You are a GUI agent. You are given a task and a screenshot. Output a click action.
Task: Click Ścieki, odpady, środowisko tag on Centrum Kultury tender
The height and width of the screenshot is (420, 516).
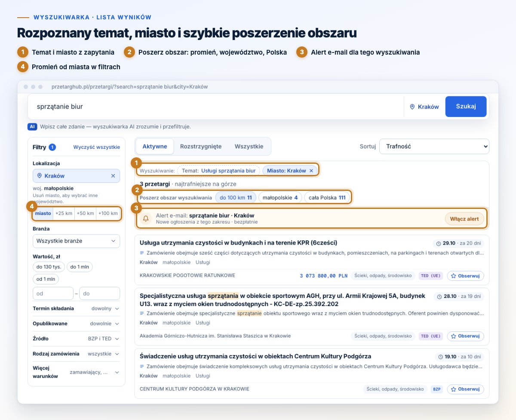(x=395, y=389)
